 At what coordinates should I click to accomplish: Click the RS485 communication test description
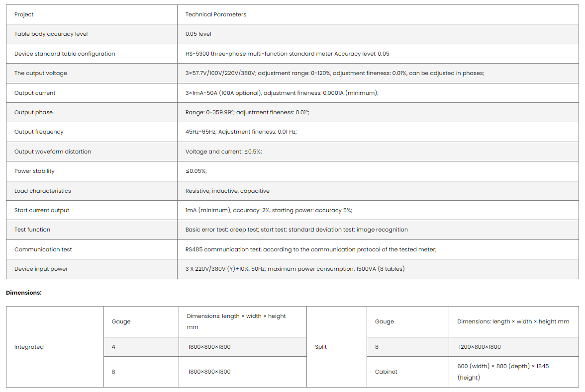(311, 249)
